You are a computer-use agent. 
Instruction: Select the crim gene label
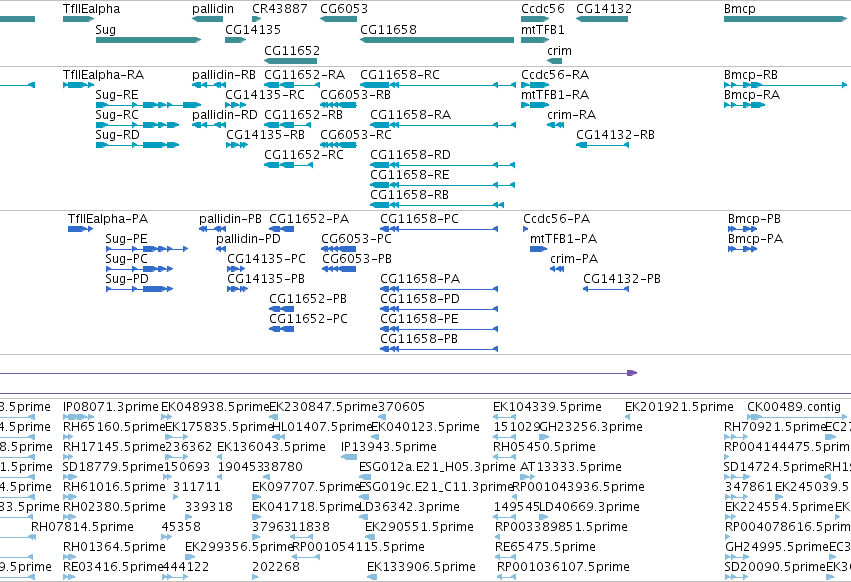[559, 50]
